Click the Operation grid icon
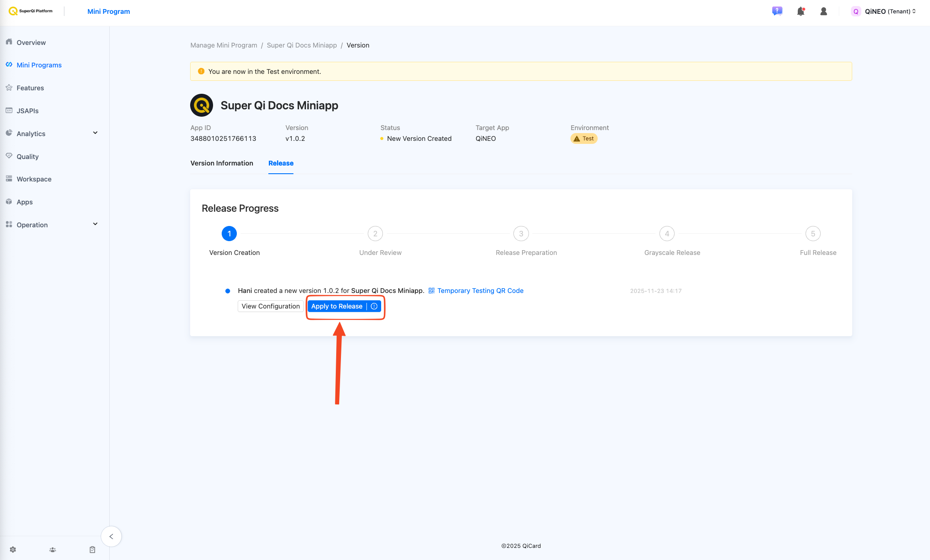Image resolution: width=930 pixels, height=560 pixels. [x=9, y=224]
